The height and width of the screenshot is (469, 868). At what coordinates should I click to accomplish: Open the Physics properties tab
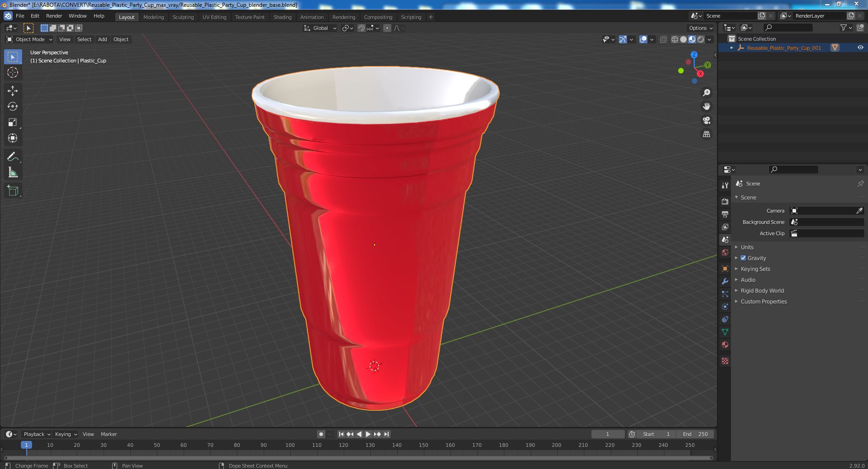click(x=725, y=307)
